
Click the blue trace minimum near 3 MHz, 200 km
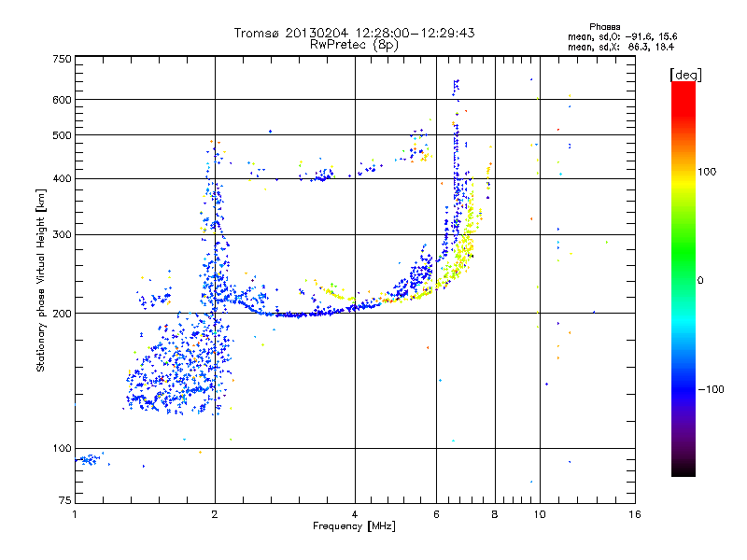293,315
